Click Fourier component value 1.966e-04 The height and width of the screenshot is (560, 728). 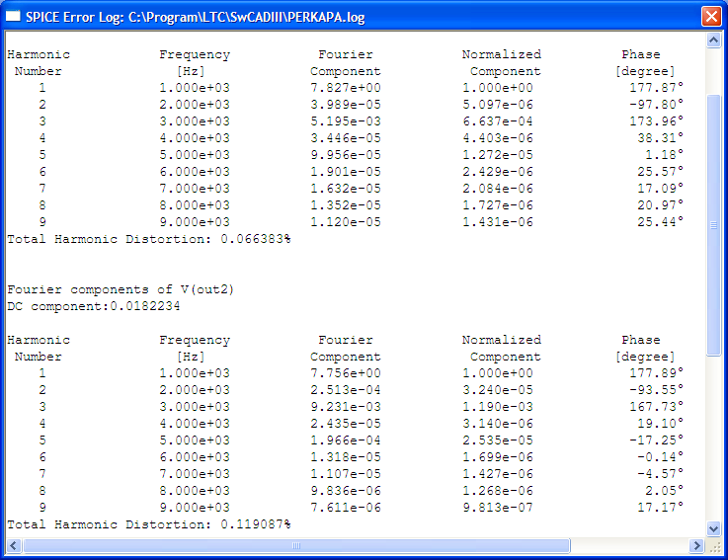point(346,440)
